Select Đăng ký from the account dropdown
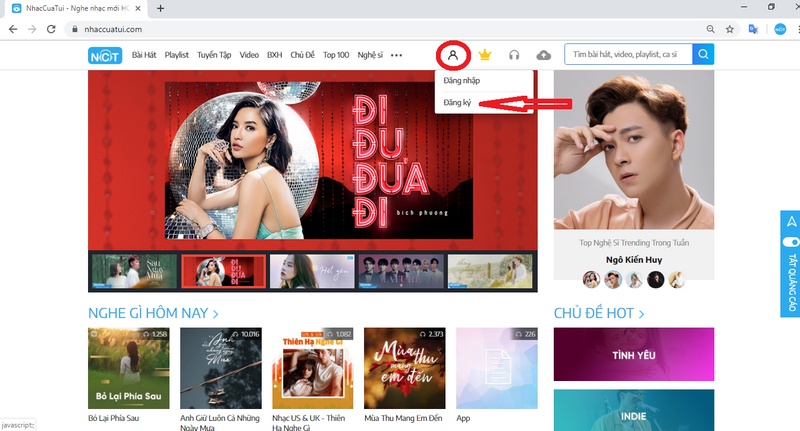The width and height of the screenshot is (800, 431). click(457, 103)
